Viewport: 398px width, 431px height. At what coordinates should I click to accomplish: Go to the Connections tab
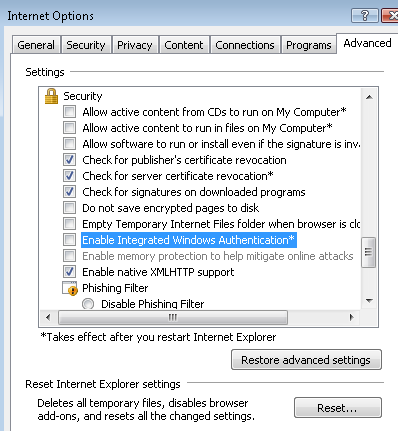[x=245, y=45]
